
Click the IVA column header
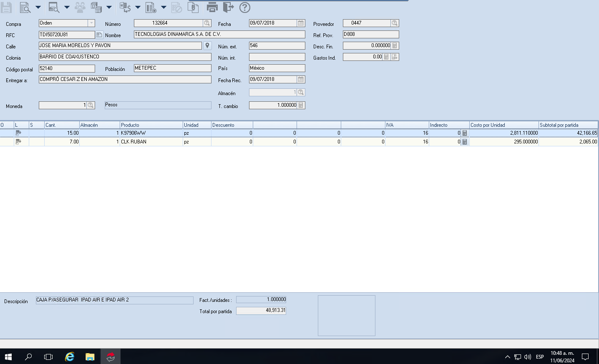click(x=407, y=125)
